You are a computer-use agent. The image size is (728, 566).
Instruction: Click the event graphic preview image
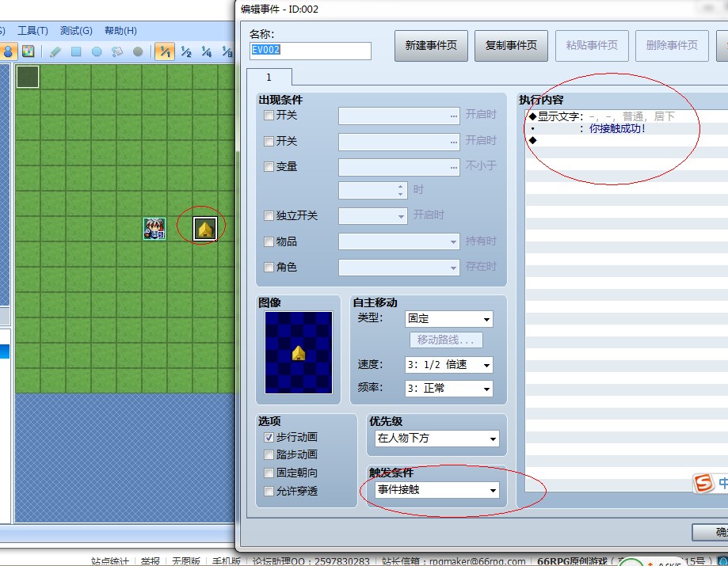299,352
